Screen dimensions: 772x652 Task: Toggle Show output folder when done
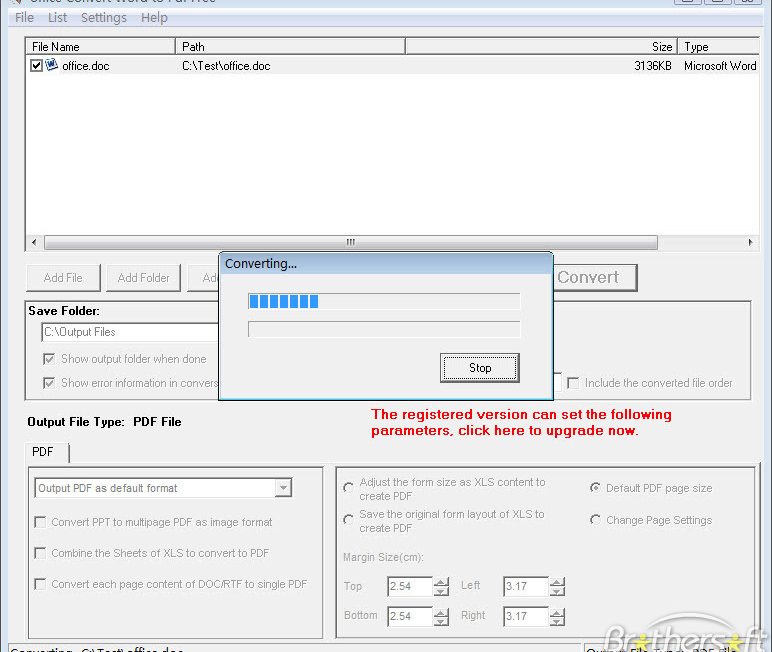pos(49,359)
